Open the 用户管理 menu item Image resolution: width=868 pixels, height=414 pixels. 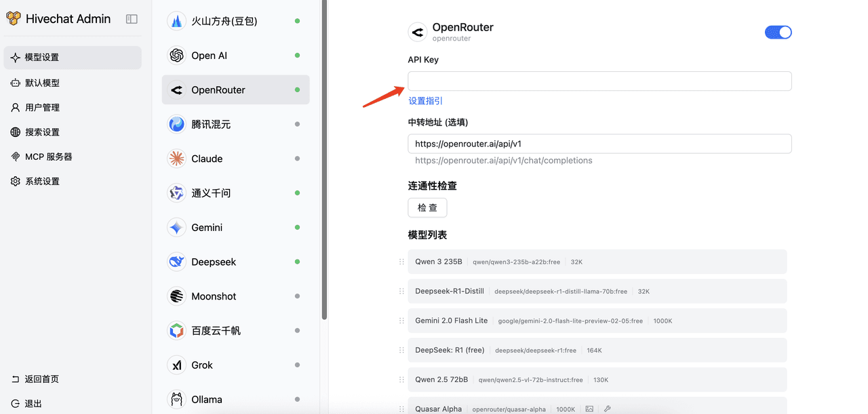73,107
